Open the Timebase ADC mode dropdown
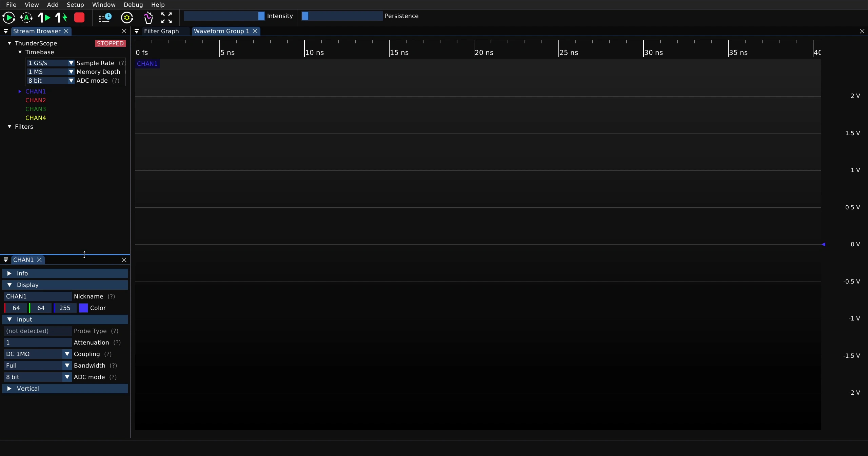Image resolution: width=868 pixels, height=456 pixels. (x=51, y=81)
